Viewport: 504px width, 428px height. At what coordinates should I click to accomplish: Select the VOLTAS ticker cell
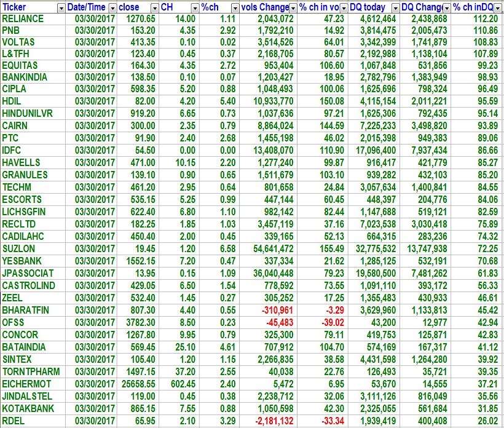pos(33,42)
